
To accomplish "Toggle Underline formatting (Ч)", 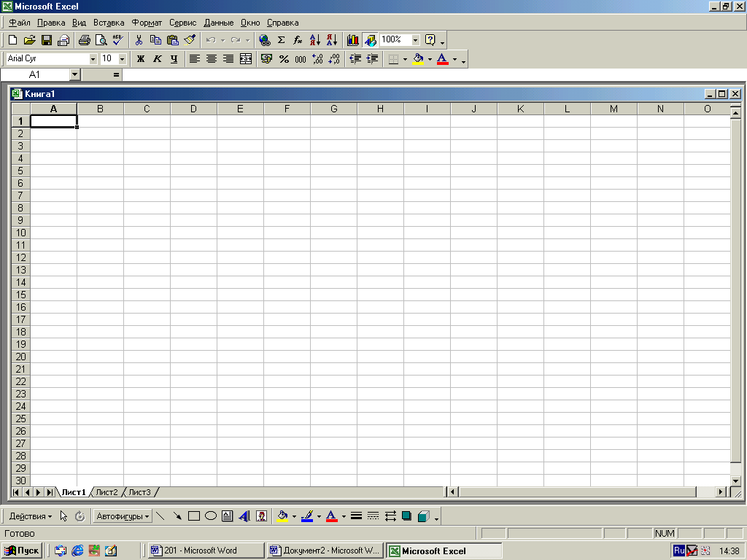I will pyautogui.click(x=174, y=59).
